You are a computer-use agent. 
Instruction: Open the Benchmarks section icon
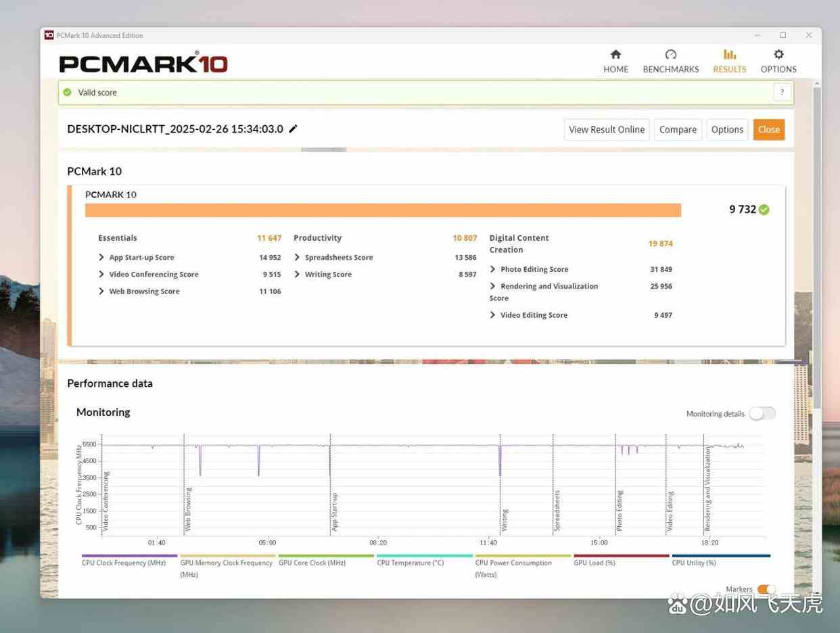(670, 53)
